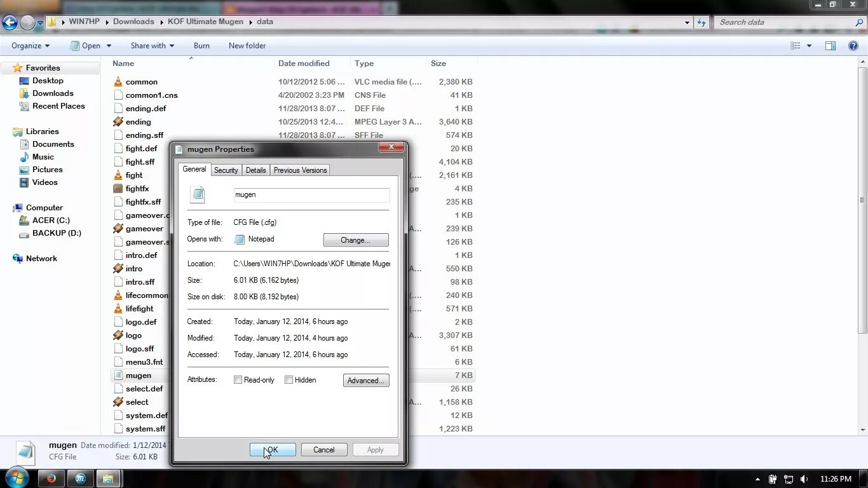Click the Action Center flag icon
The image size is (868, 488).
[773, 479]
